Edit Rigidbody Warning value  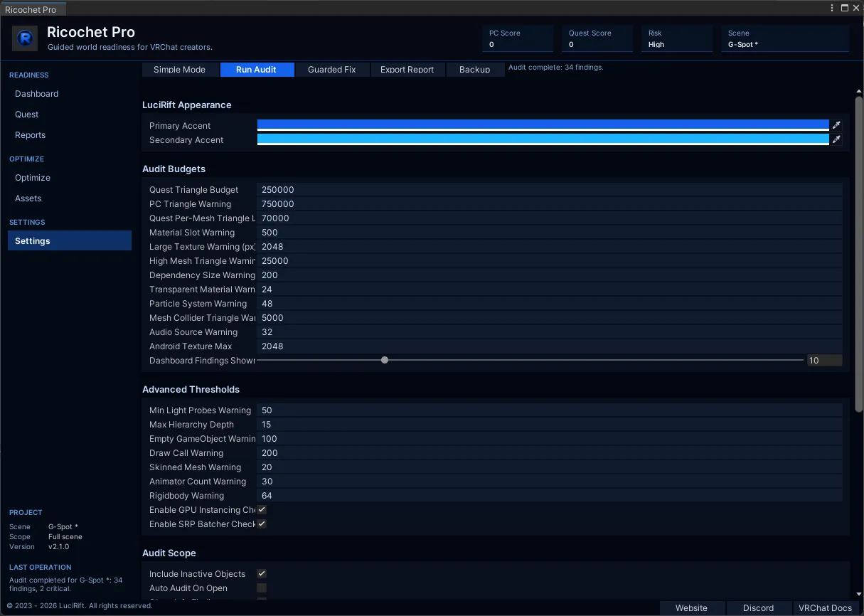pyautogui.click(x=550, y=496)
